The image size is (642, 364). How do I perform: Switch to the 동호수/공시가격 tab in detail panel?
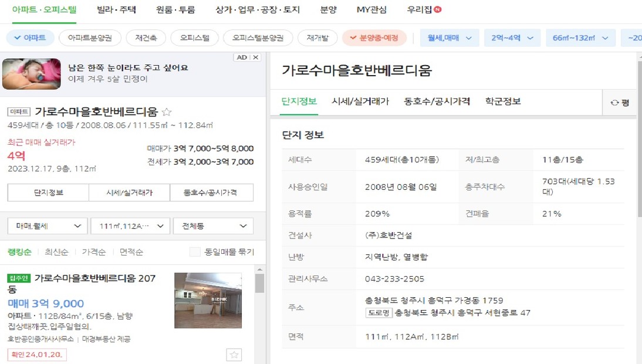[437, 101]
